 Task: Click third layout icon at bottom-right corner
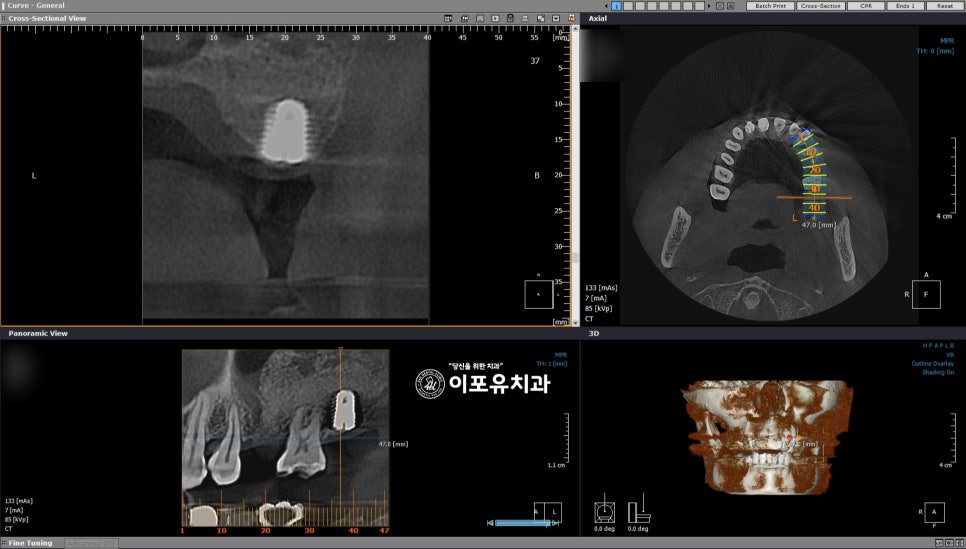tap(959, 543)
